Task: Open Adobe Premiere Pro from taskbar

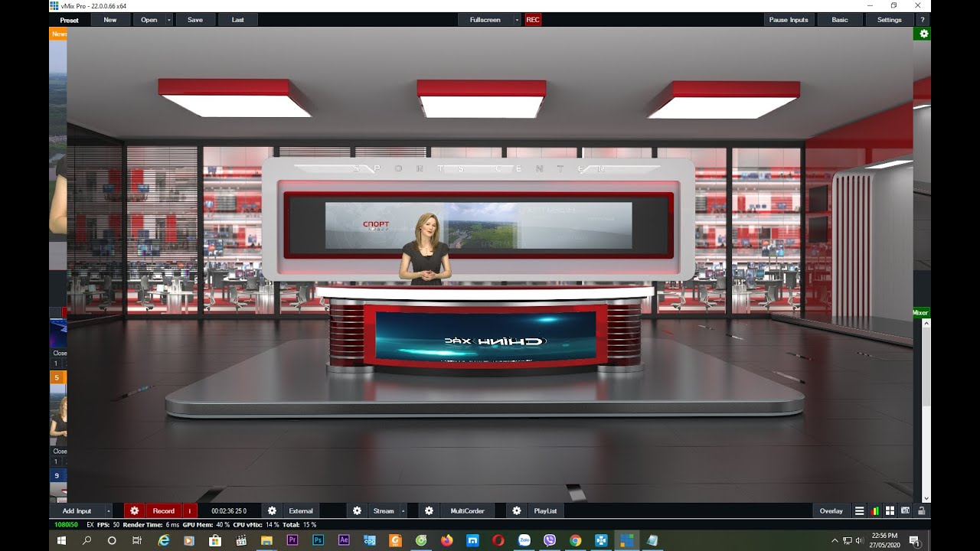Action: 292,540
